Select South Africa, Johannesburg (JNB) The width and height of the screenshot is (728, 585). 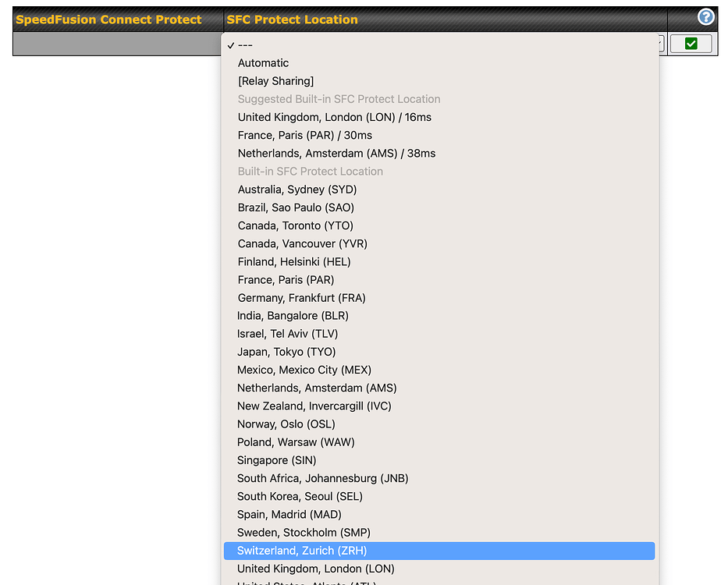[x=439, y=479]
